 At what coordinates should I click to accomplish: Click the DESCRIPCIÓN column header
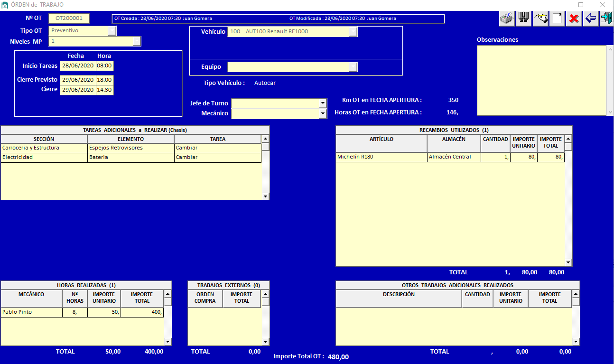click(x=399, y=299)
